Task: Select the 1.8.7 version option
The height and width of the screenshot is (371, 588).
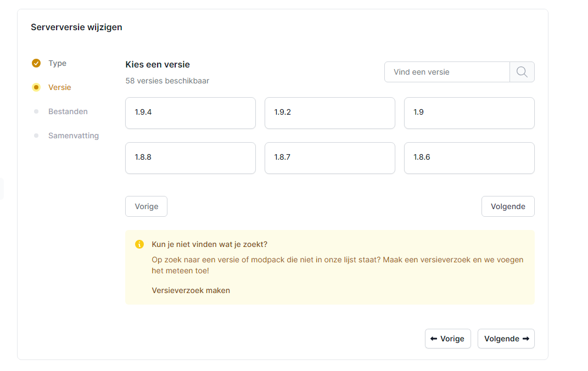Action: tap(329, 158)
